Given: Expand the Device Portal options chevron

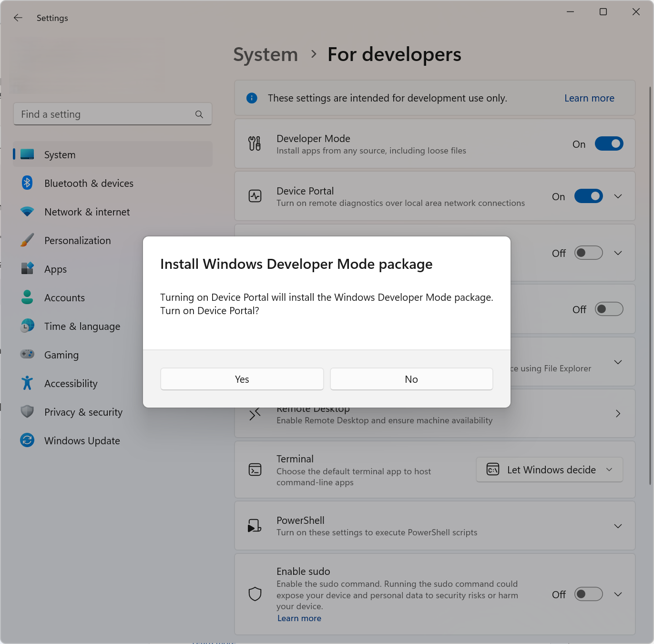Looking at the screenshot, I should [x=618, y=196].
